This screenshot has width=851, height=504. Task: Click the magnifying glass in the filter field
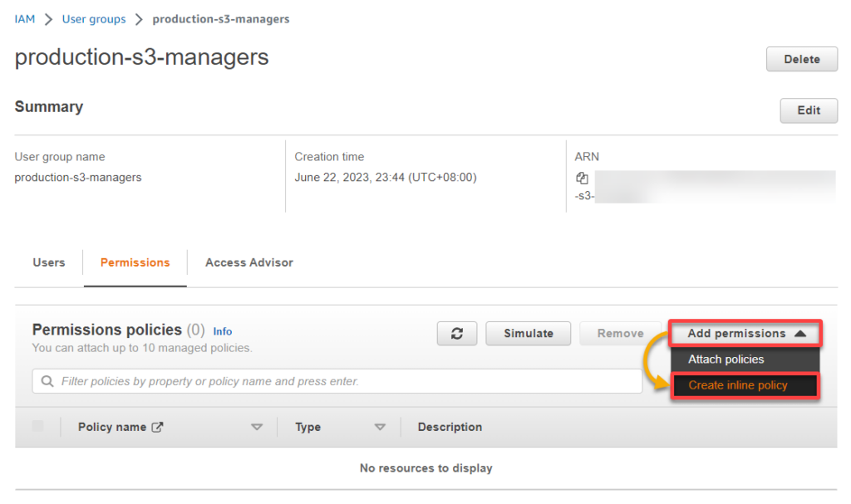[x=47, y=382]
